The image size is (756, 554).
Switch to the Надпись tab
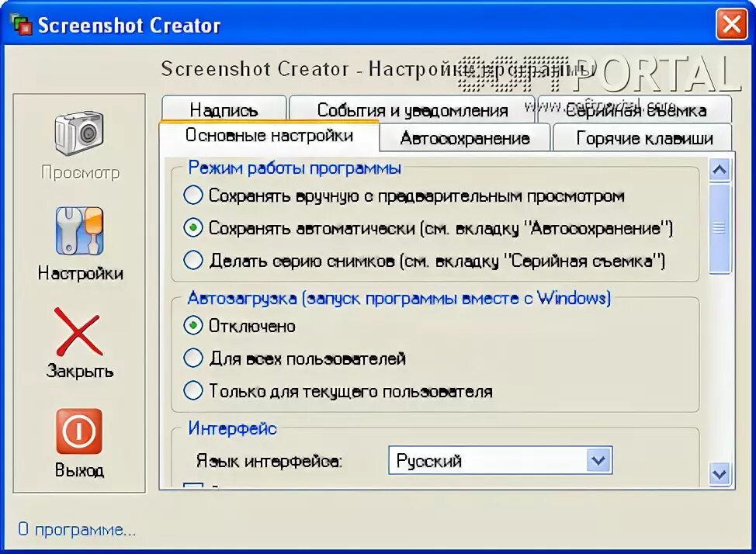point(224,109)
